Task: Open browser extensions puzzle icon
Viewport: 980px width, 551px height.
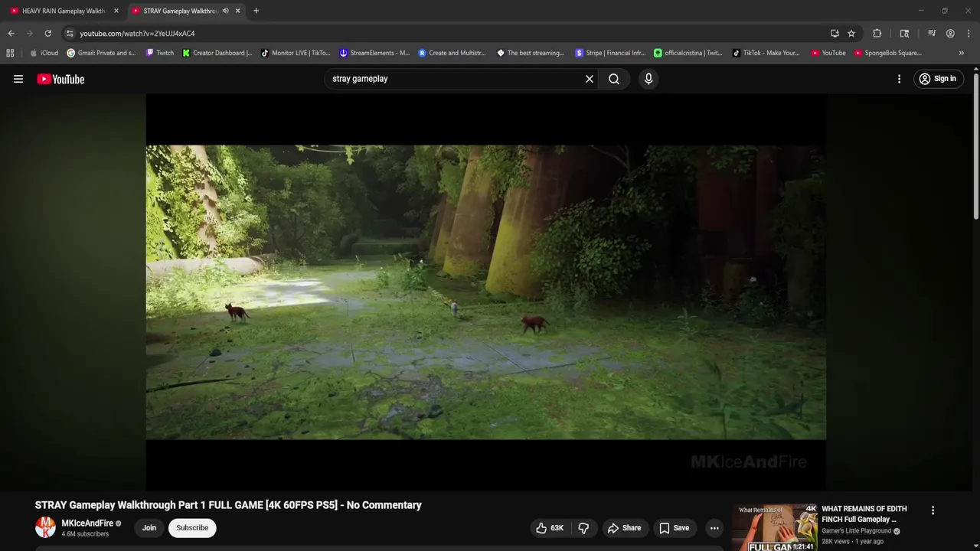Action: point(877,34)
